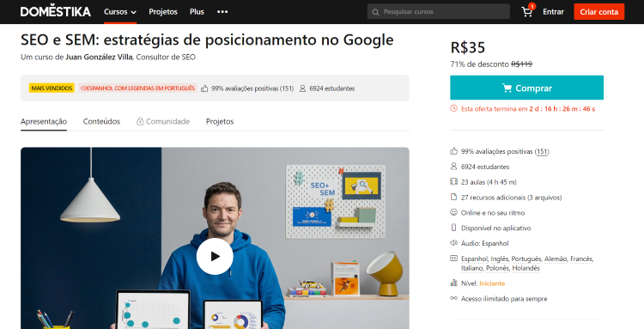Click the sidebar students person icon
Screen dimensions: 644x329
coord(453,167)
